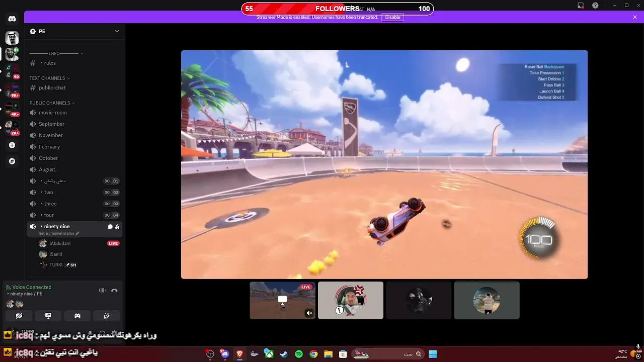Image resolution: width=644 pixels, height=362 pixels.
Task: Select the grey-green participant tile
Action: pyautogui.click(x=487, y=300)
